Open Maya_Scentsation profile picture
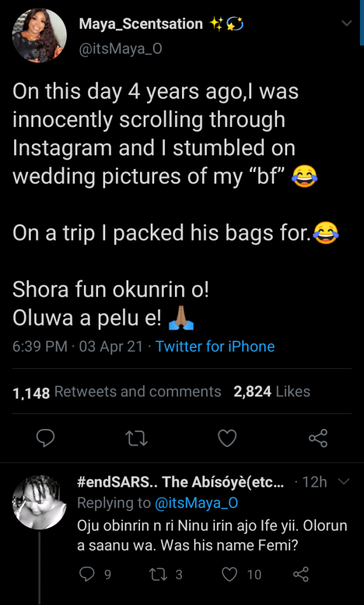This screenshot has width=364, height=605. [39, 35]
